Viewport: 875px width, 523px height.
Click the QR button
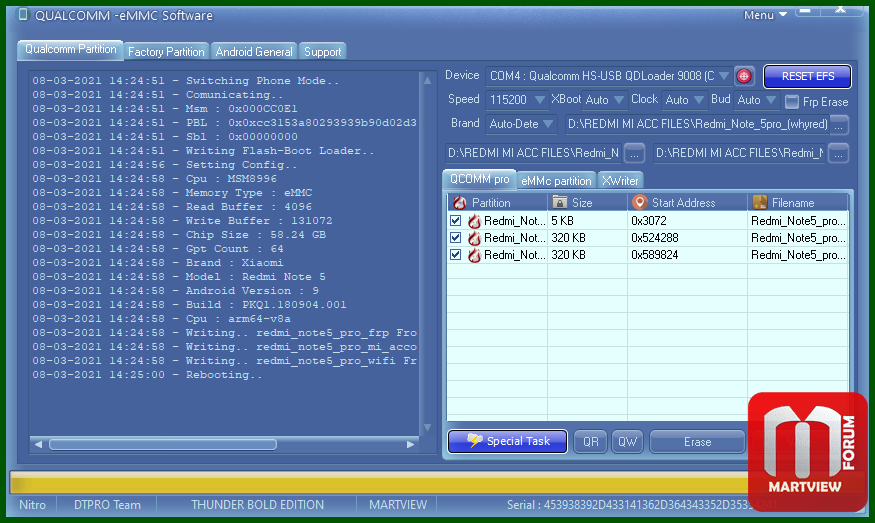point(590,442)
